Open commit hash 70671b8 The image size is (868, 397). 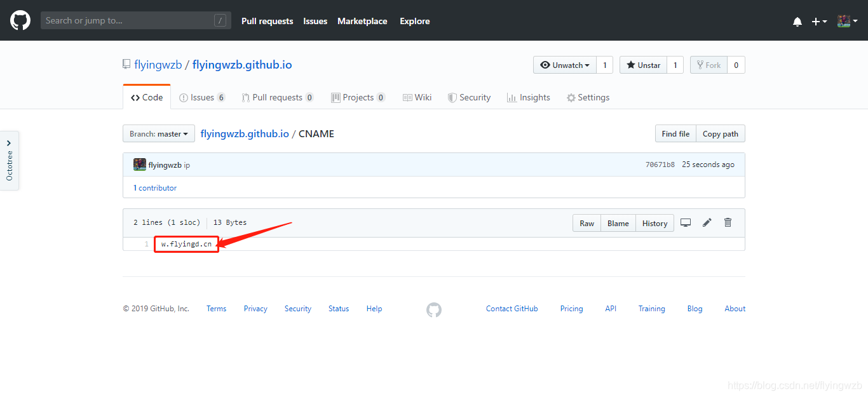click(660, 165)
